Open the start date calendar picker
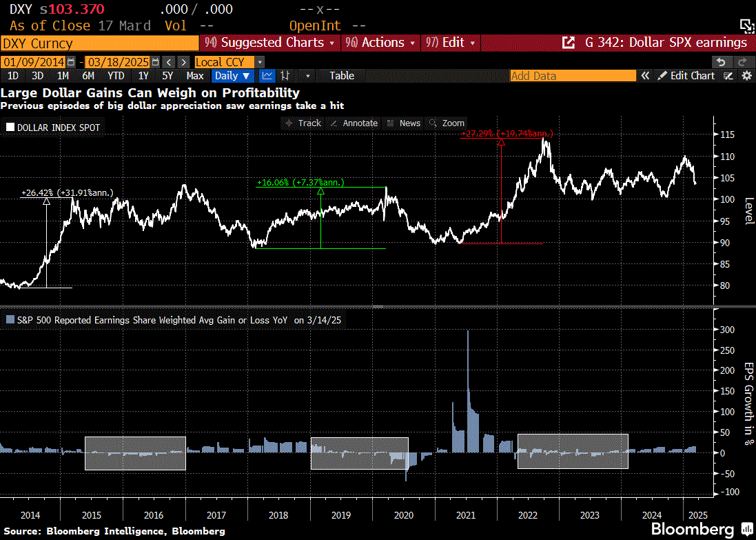The image size is (756, 540). (x=71, y=62)
